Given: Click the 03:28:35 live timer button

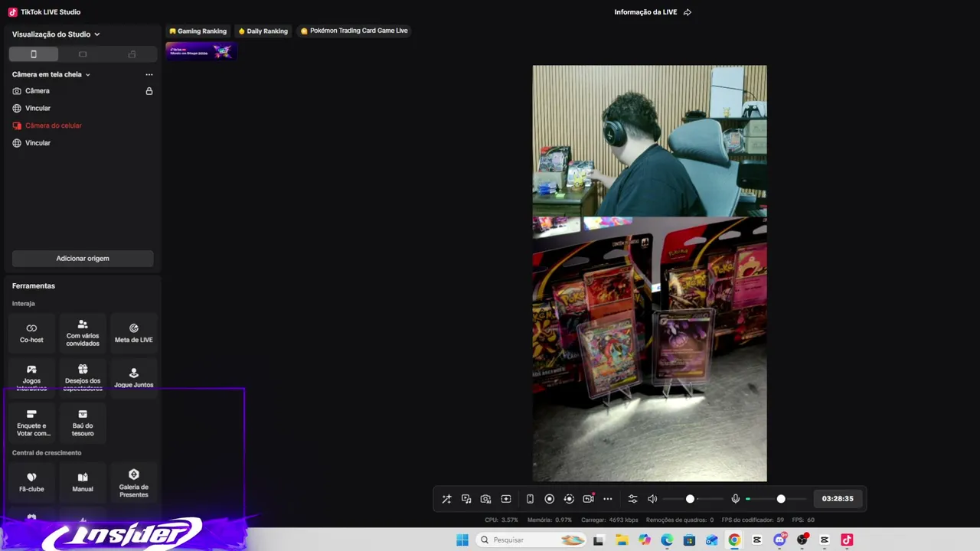Looking at the screenshot, I should (x=838, y=499).
